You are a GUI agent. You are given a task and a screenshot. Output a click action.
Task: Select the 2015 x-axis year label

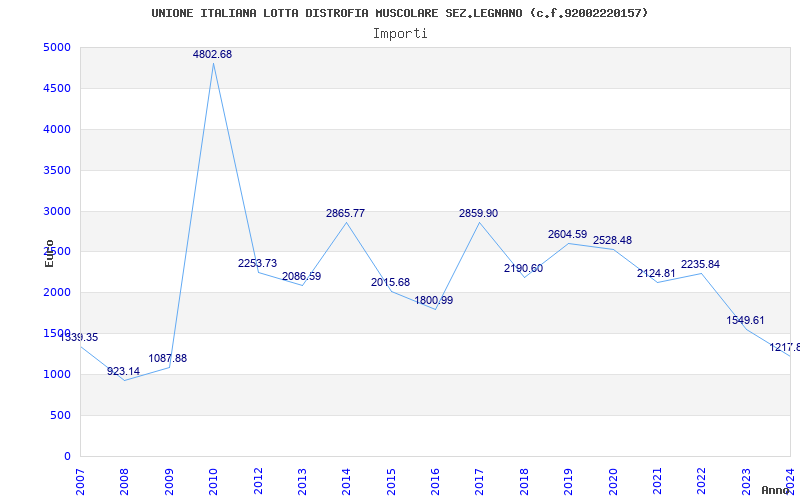(x=391, y=482)
